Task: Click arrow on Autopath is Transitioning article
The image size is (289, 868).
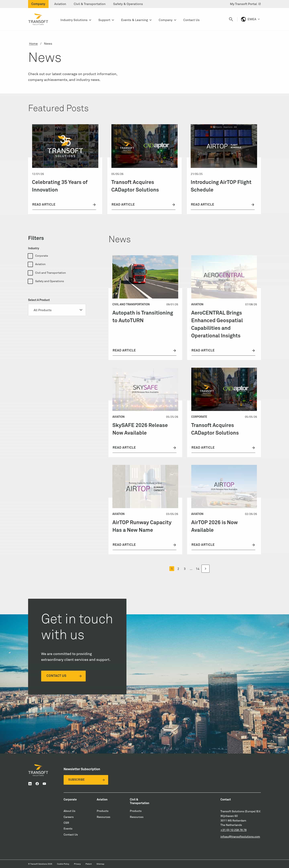Action: (x=175, y=350)
